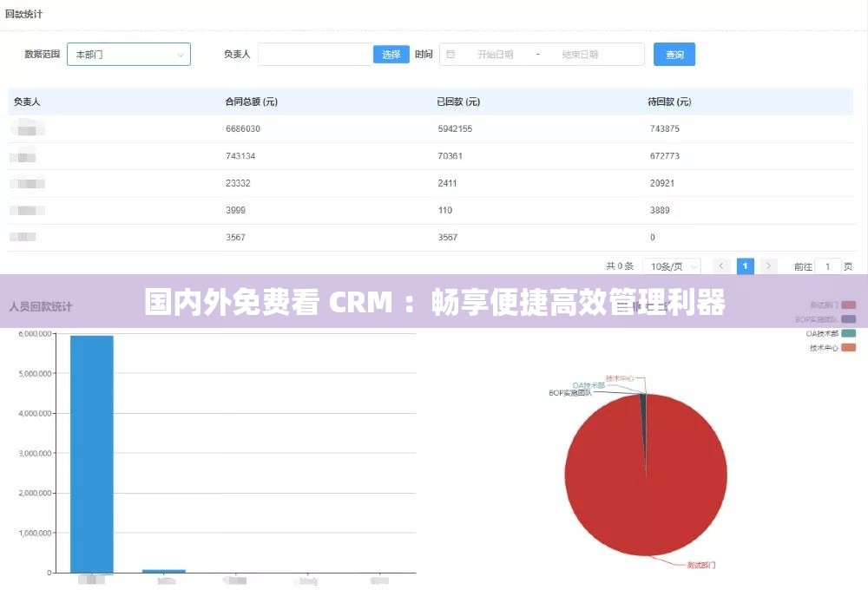This screenshot has width=868, height=603.
Task: Click the 选择 button beside 负责人
Action: (390, 54)
